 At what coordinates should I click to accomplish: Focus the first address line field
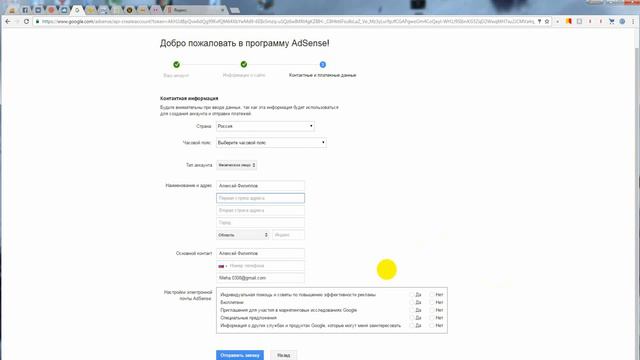[260, 198]
